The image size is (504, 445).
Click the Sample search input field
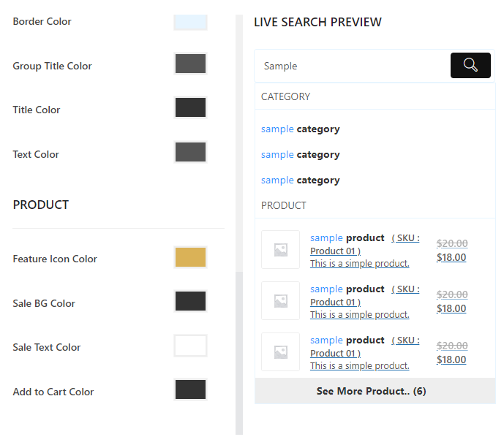[x=351, y=66]
